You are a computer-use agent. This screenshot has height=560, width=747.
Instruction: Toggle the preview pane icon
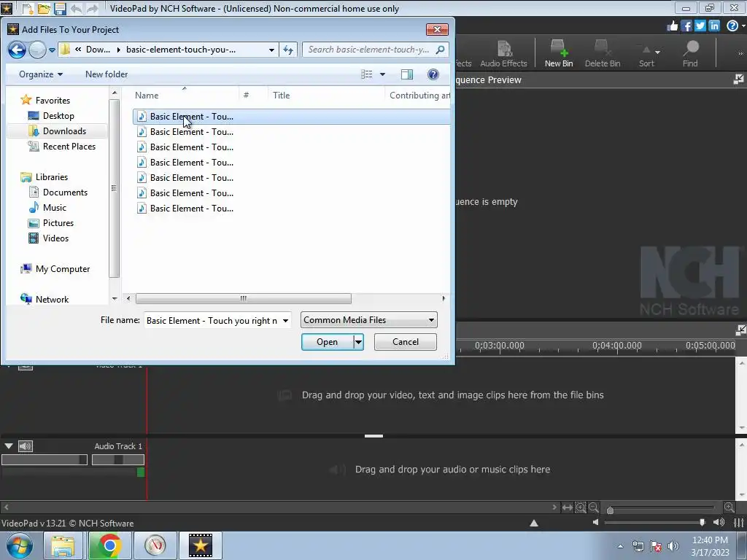pyautogui.click(x=407, y=74)
